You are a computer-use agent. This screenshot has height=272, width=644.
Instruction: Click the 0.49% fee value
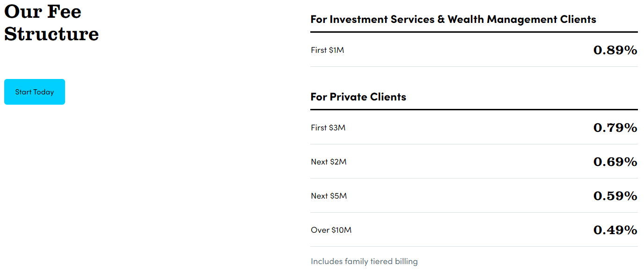click(x=615, y=230)
